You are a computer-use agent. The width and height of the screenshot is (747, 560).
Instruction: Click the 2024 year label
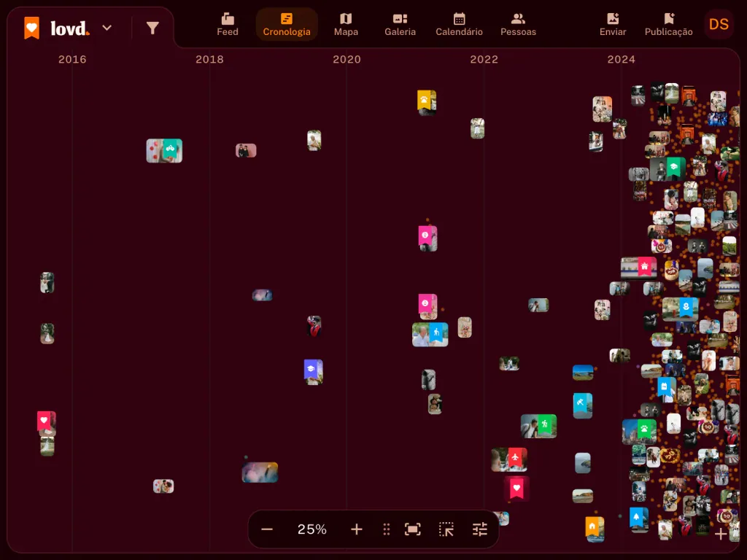(x=622, y=60)
